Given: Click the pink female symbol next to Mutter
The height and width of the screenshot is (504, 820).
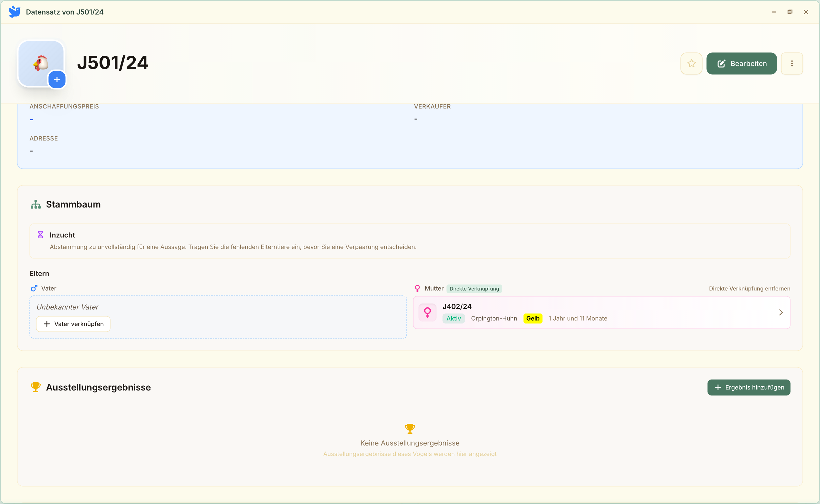Looking at the screenshot, I should pos(417,288).
